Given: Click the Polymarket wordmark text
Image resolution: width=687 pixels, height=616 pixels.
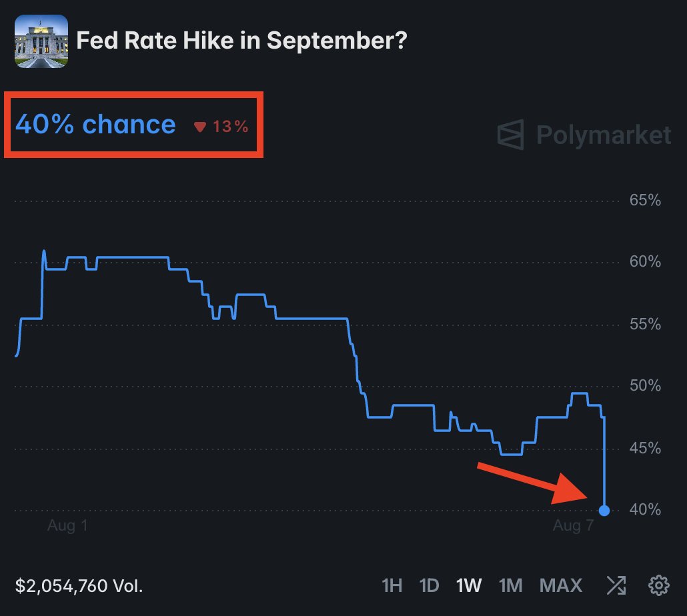Looking at the screenshot, I should [x=604, y=135].
